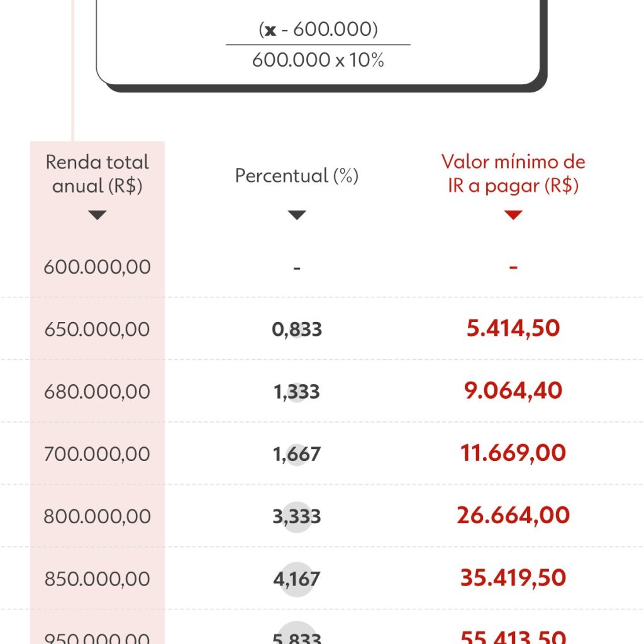Click the 600.000,00 income row
This screenshot has height=644, width=644.
[x=97, y=267]
